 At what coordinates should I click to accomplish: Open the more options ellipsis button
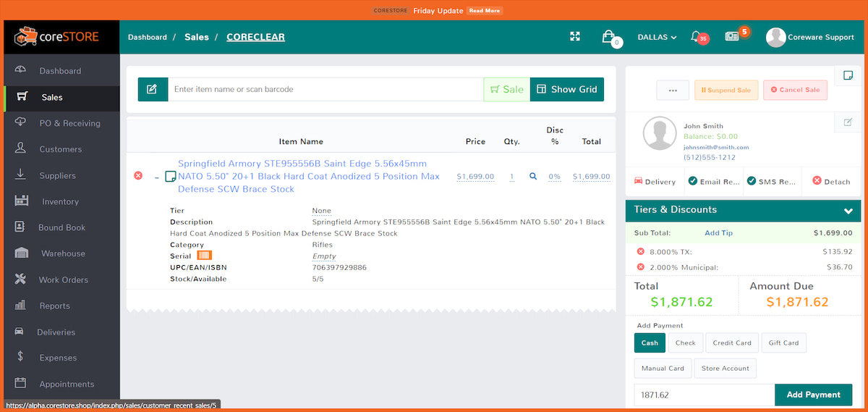[673, 90]
